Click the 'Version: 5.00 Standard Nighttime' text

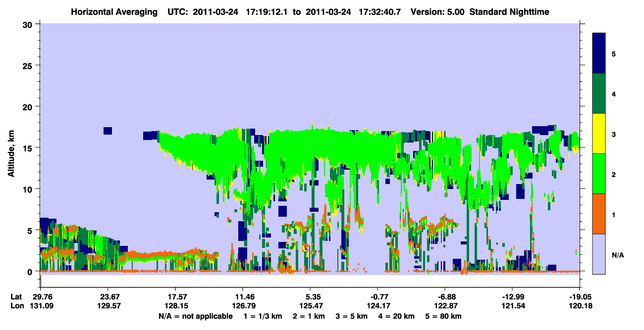click(480, 12)
